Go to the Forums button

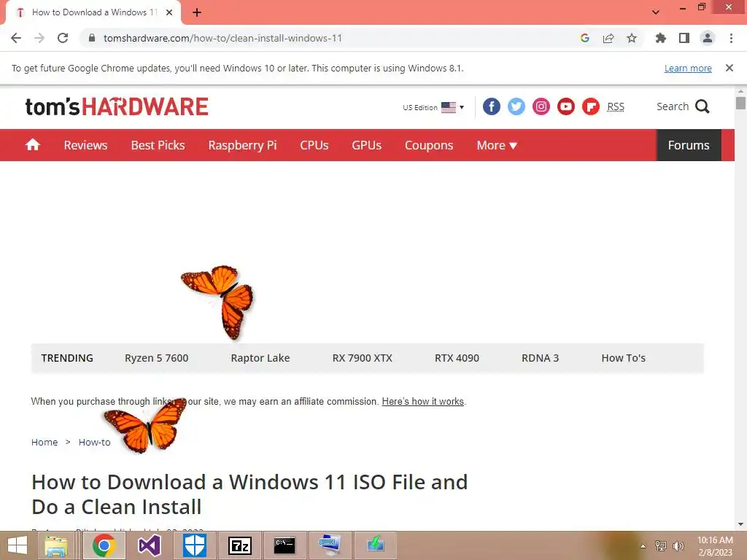(x=689, y=145)
